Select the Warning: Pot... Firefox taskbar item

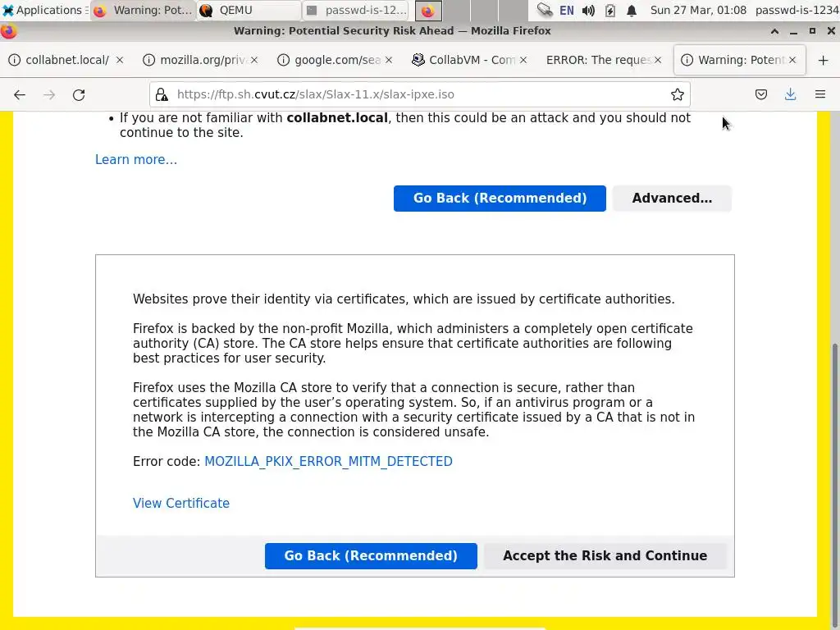point(143,10)
